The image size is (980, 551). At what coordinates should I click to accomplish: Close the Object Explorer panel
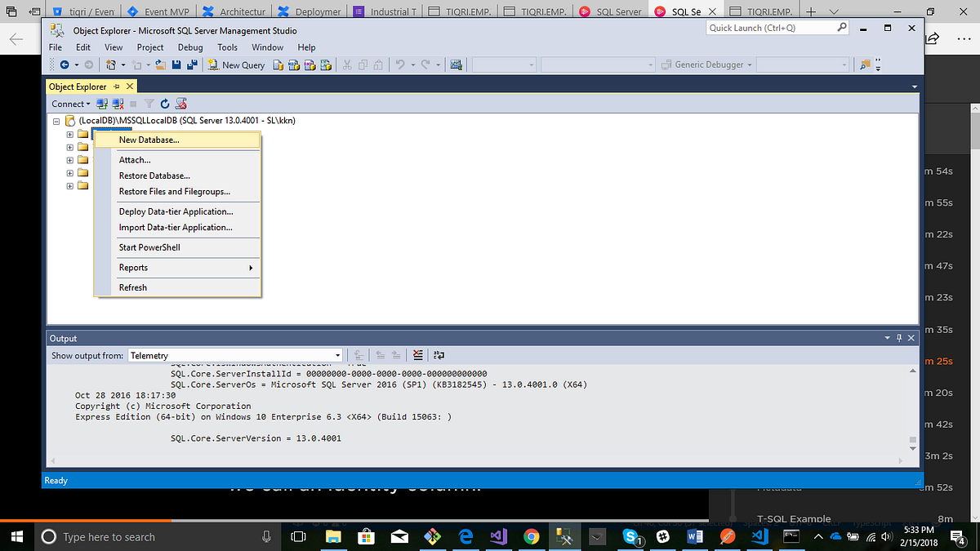click(130, 87)
